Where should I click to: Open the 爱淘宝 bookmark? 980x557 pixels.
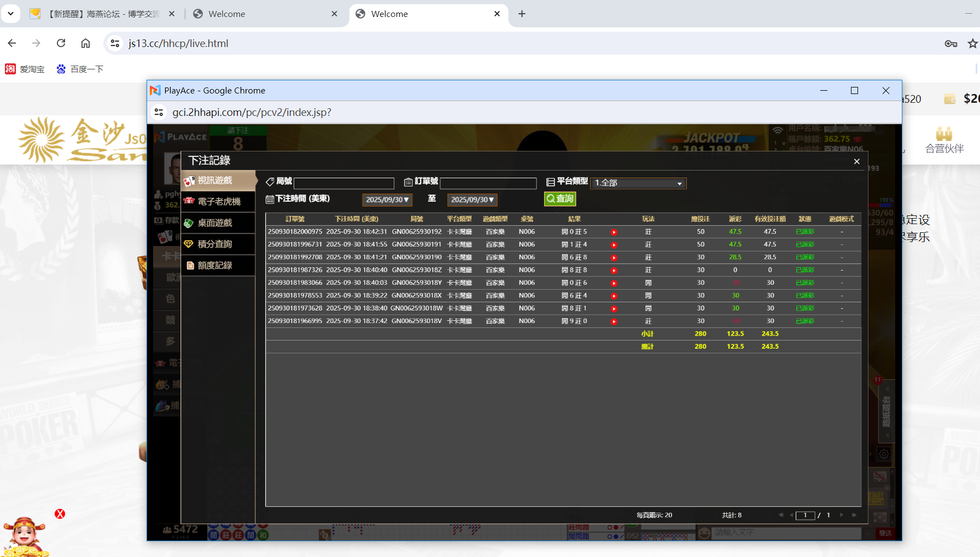25,68
